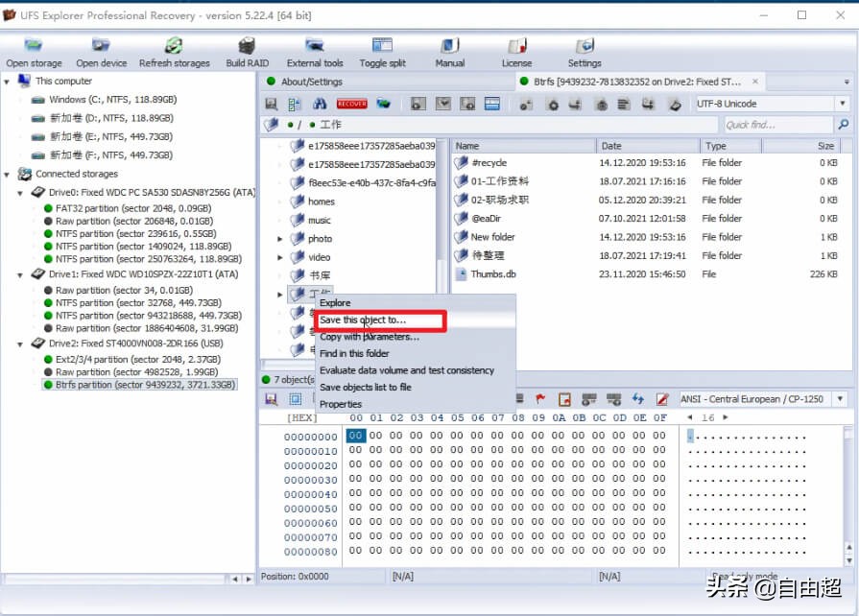The height and width of the screenshot is (616, 859).
Task: Open the Build RAID tool
Action: 247,45
